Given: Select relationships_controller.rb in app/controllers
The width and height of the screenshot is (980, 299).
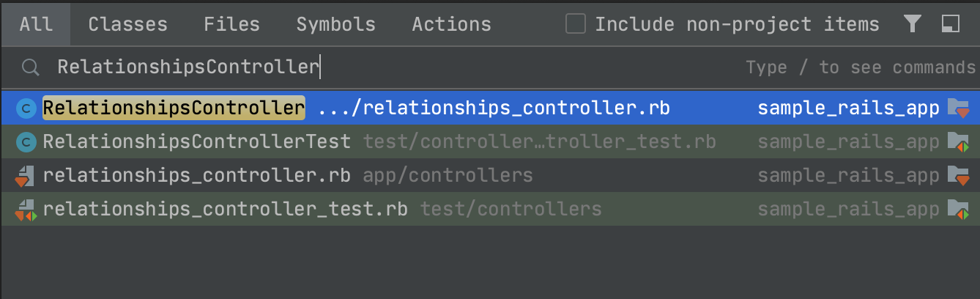Looking at the screenshot, I should click(490, 176).
